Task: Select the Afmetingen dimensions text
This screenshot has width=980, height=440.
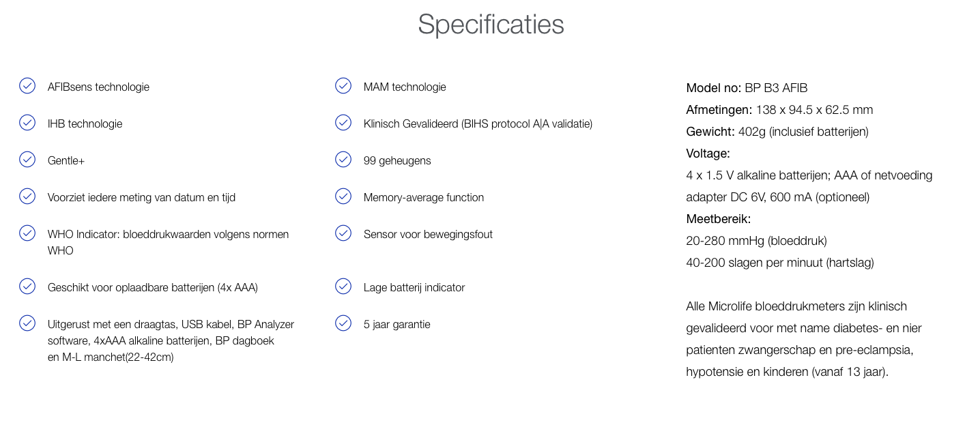Action: [x=779, y=110]
